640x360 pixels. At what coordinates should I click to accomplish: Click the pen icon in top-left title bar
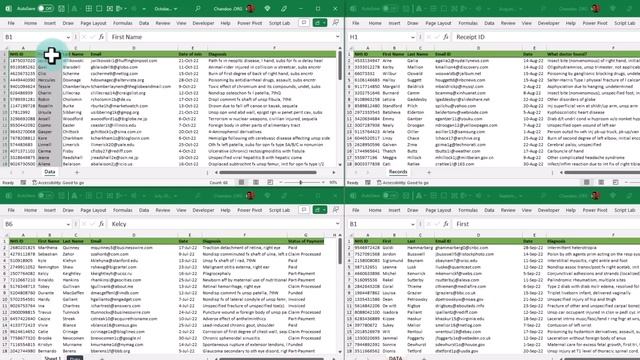(284, 9)
